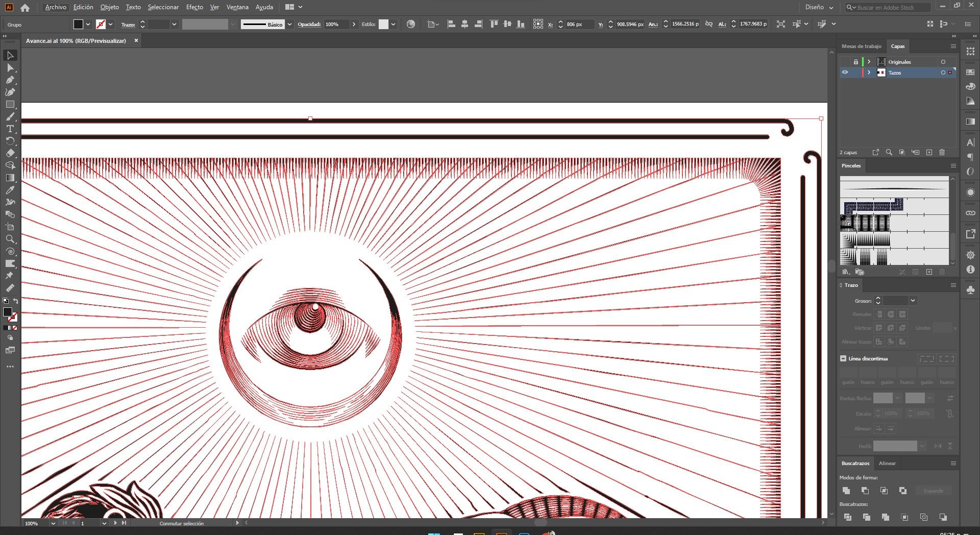The image size is (980, 535).
Task: Open stroke weight Grosor dropdown
Action: point(913,301)
